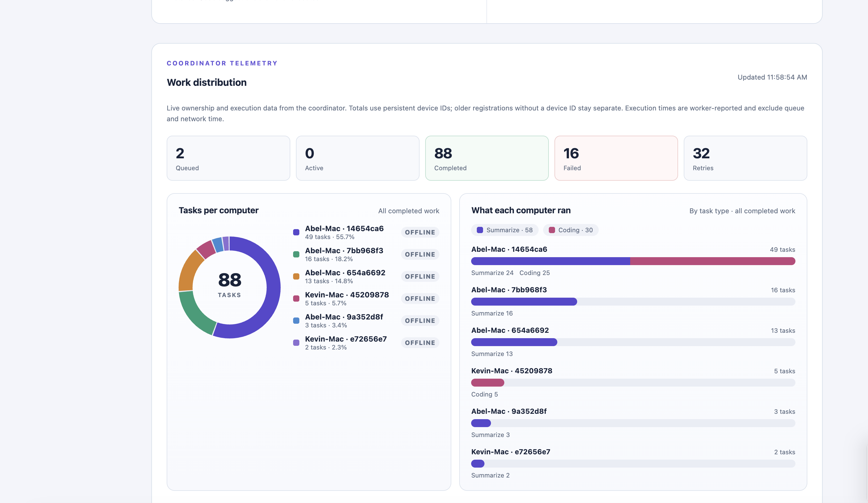Click the "Tasks per computer" heading
This screenshot has height=503, width=868.
click(219, 210)
